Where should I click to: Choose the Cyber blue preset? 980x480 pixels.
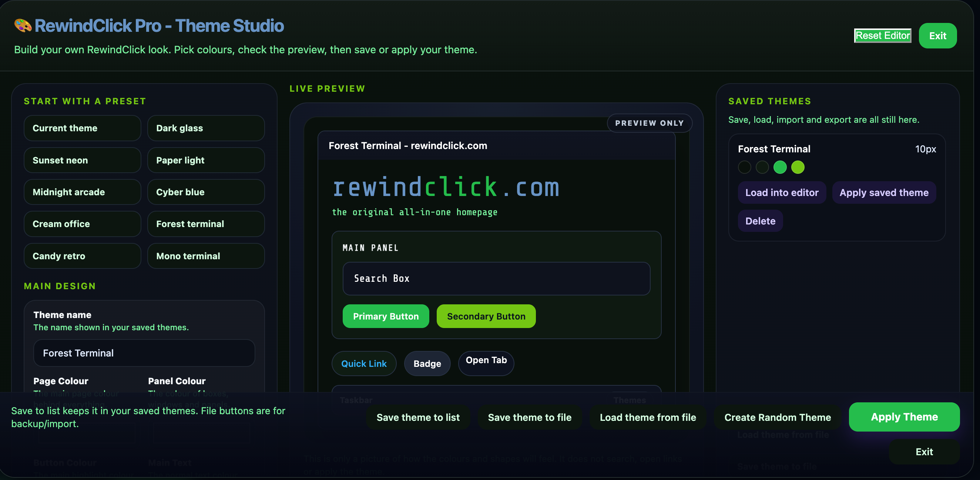click(206, 192)
